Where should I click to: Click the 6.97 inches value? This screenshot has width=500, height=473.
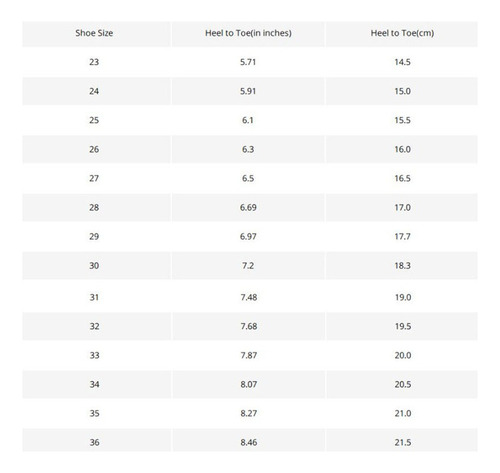pyautogui.click(x=248, y=236)
